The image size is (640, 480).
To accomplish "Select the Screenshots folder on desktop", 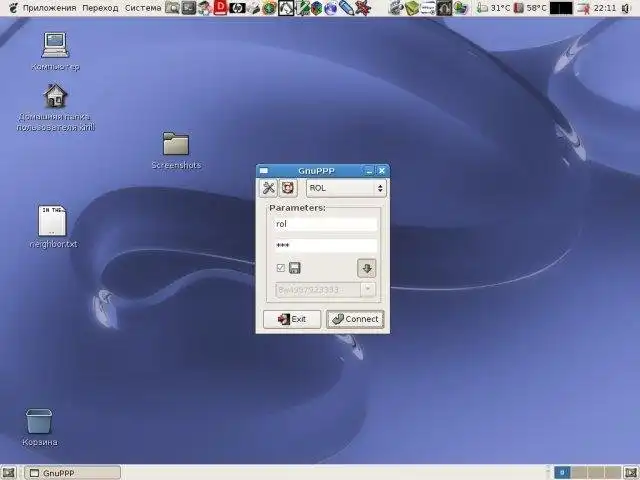I will pyautogui.click(x=176, y=150).
